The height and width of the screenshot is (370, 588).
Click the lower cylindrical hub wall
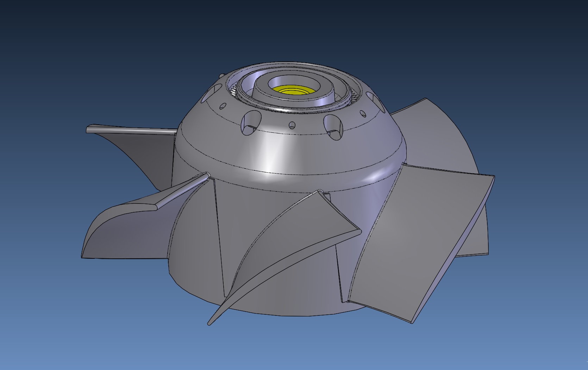(282, 289)
